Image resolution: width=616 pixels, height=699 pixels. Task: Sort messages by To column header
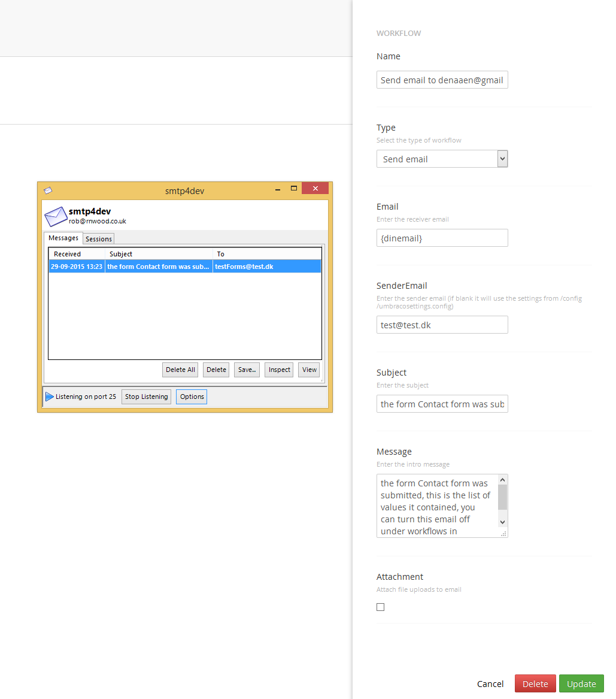point(267,253)
